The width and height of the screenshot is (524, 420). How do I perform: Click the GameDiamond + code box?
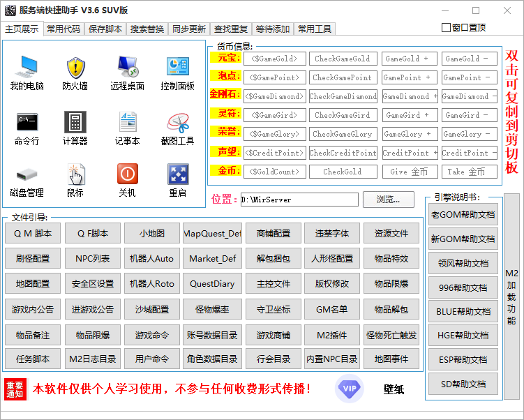pos(410,96)
